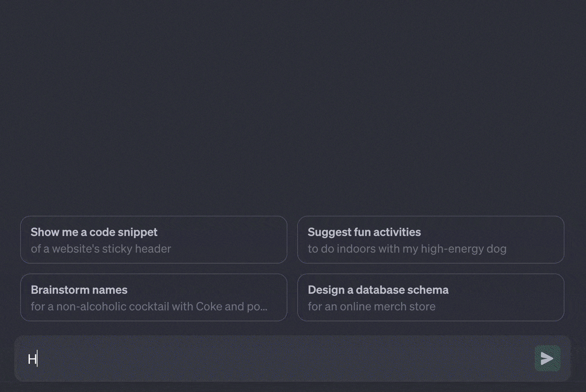Click "of a website's sticky header" subtitle
Image resolution: width=586 pixels, height=392 pixels.
[101, 249]
